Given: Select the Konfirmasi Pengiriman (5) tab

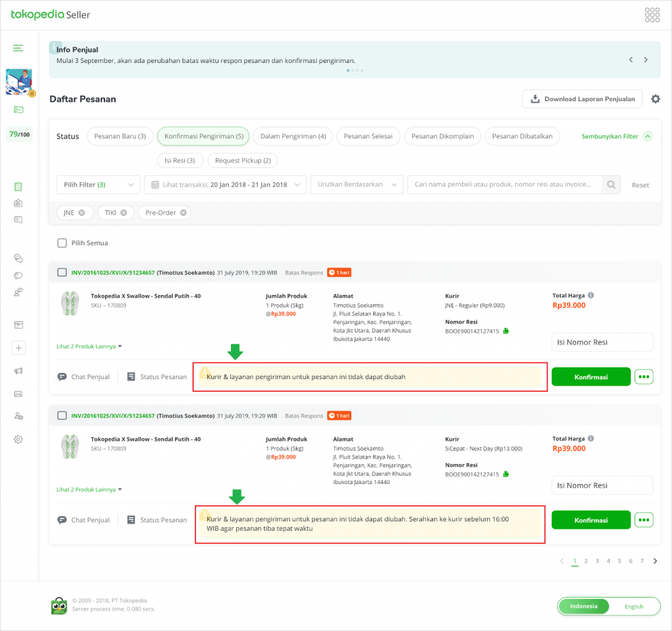Looking at the screenshot, I should 203,136.
